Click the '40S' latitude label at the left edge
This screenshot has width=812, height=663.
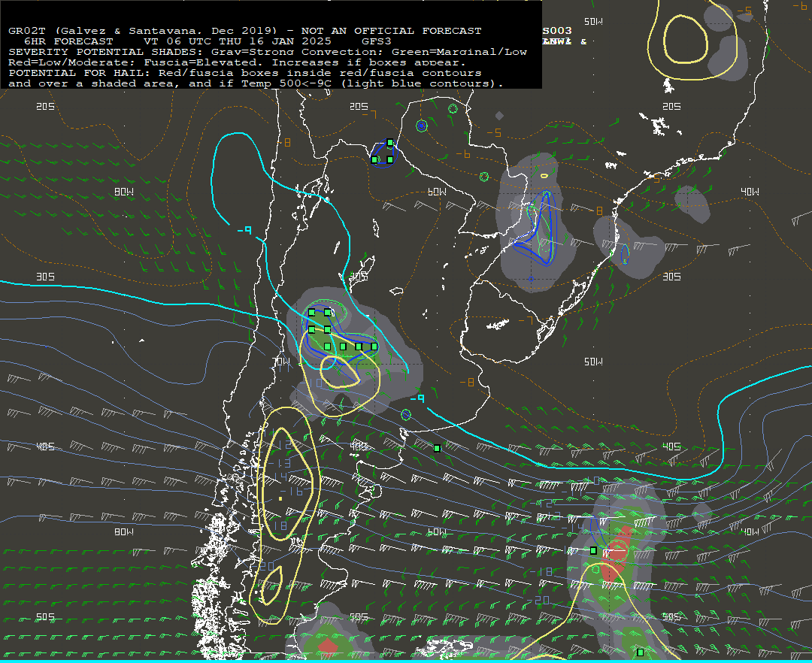point(45,447)
